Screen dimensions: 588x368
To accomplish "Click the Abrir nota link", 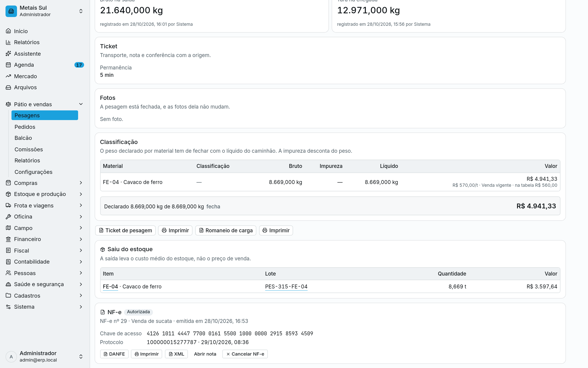I will click(205, 354).
